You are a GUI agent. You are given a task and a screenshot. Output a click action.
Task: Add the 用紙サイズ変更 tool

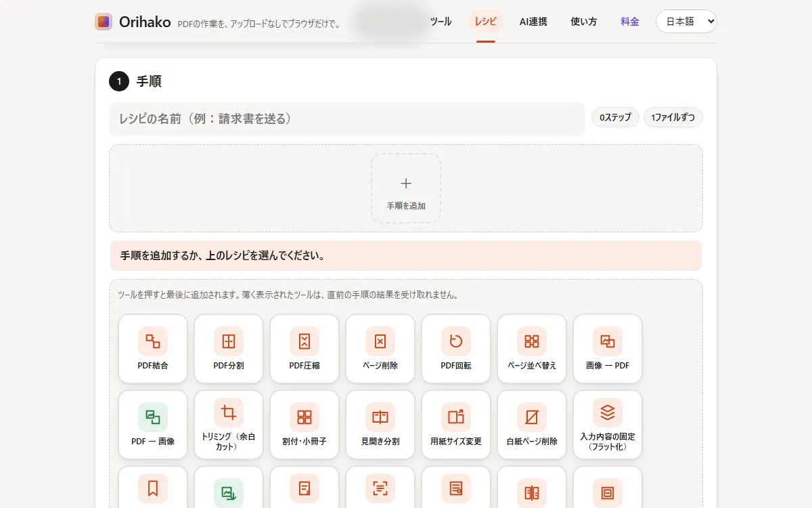click(x=456, y=425)
